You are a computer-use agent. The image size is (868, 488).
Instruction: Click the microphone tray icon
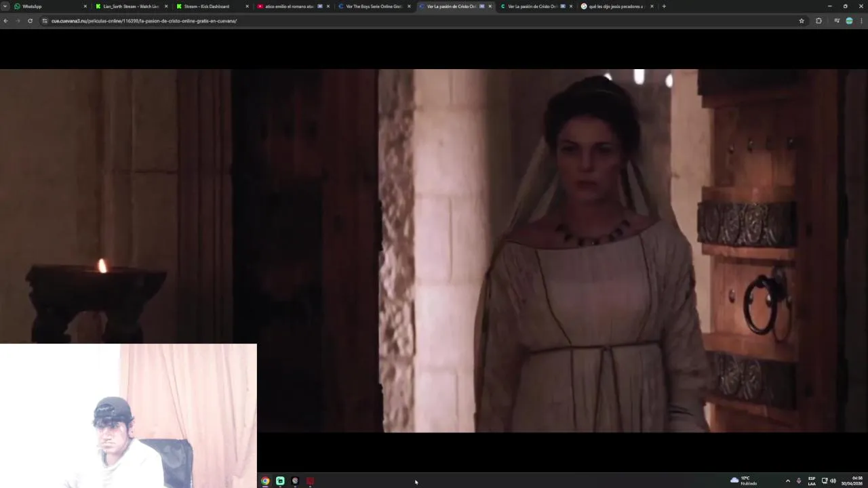coord(799,481)
